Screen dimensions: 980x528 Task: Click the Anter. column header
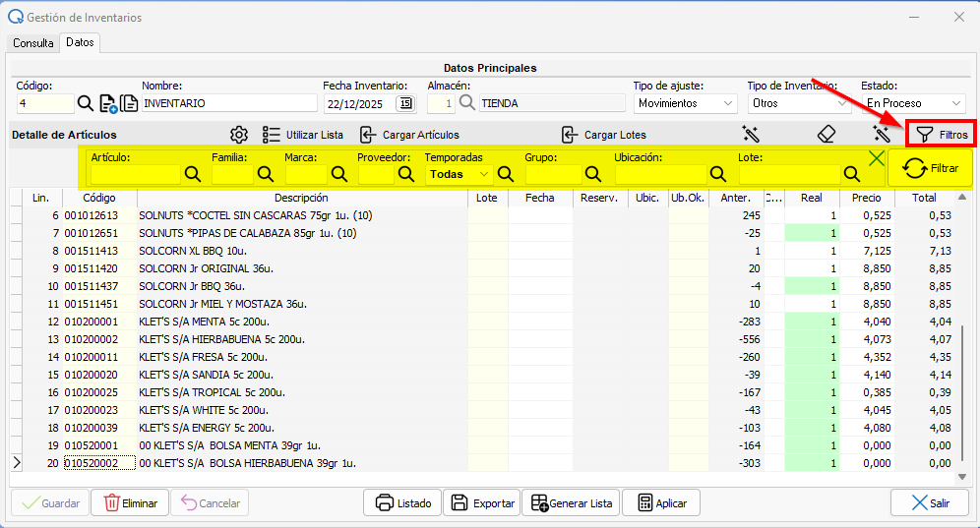tap(736, 198)
